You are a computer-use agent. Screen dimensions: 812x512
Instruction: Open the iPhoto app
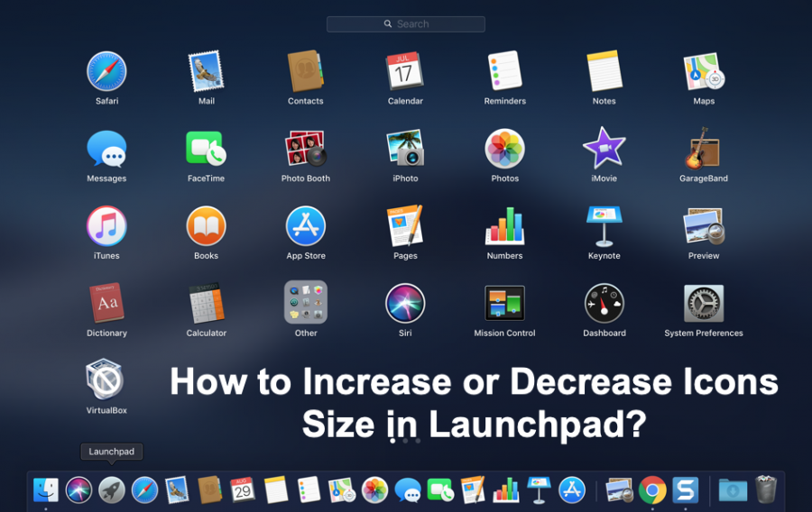[x=405, y=149]
